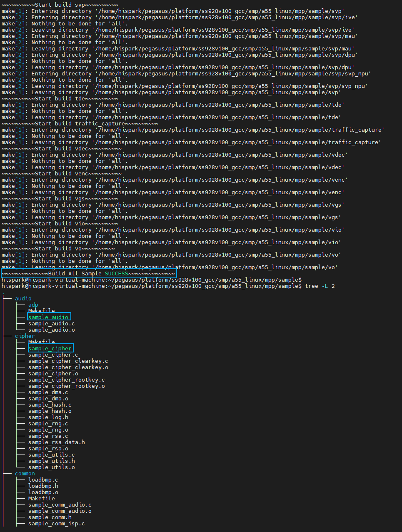Image resolution: width=402 pixels, height=532 pixels.
Task: Select the "Start build tde" line
Action: (60, 98)
